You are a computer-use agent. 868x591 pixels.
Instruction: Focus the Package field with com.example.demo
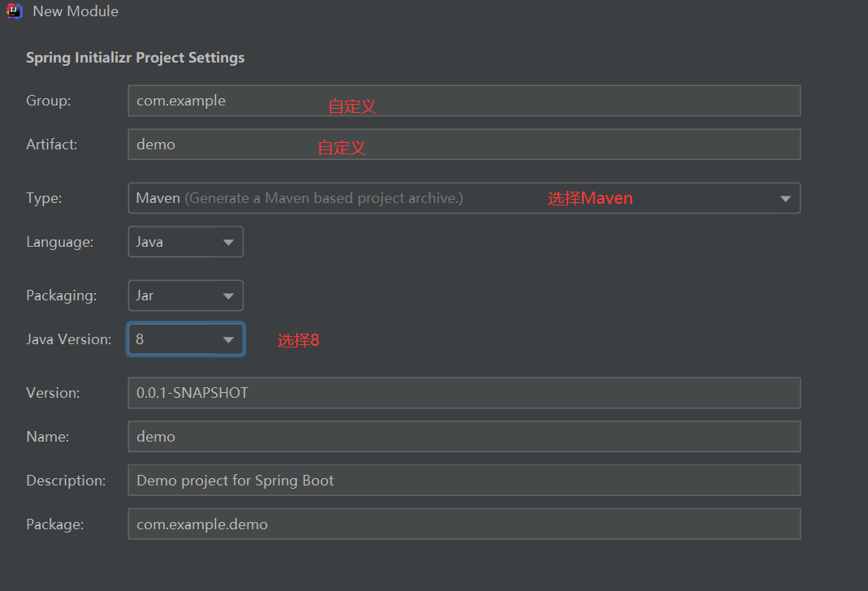click(x=464, y=524)
